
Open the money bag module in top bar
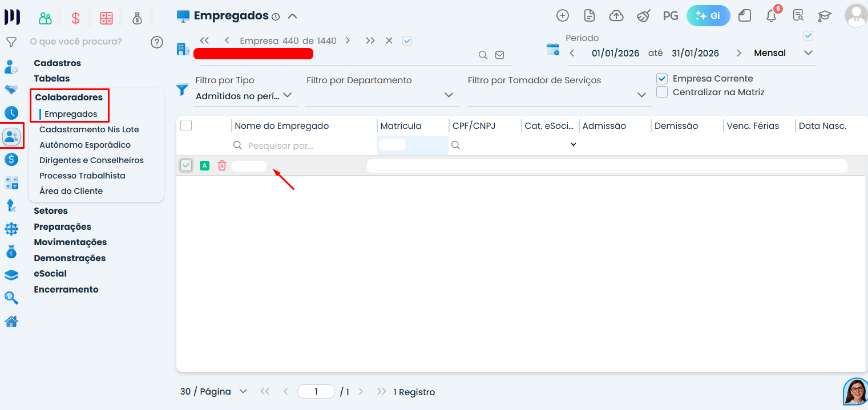pyautogui.click(x=137, y=18)
